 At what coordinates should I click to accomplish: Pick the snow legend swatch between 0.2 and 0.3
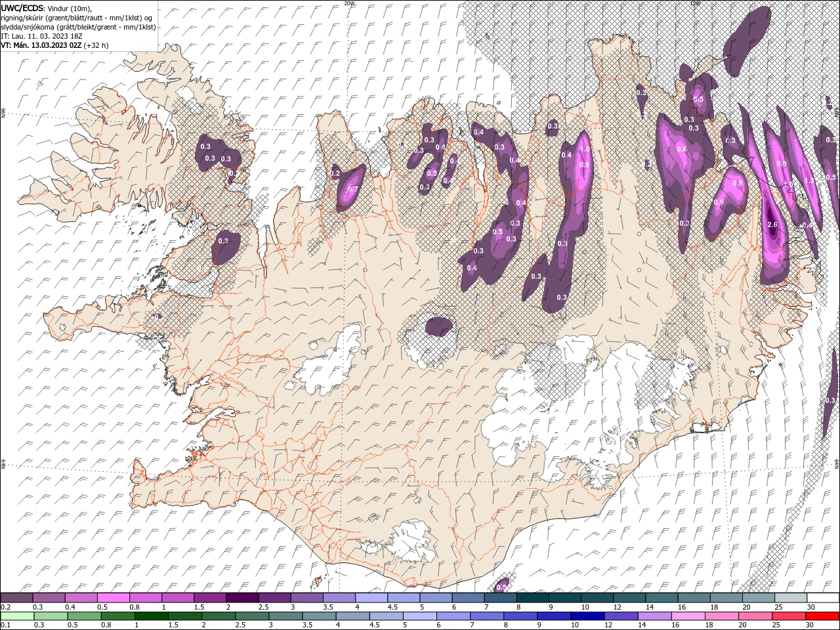tap(16, 598)
